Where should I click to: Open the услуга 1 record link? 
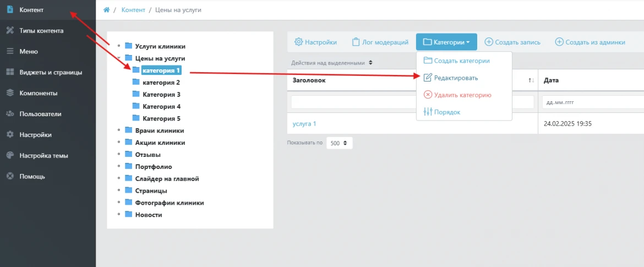point(304,124)
